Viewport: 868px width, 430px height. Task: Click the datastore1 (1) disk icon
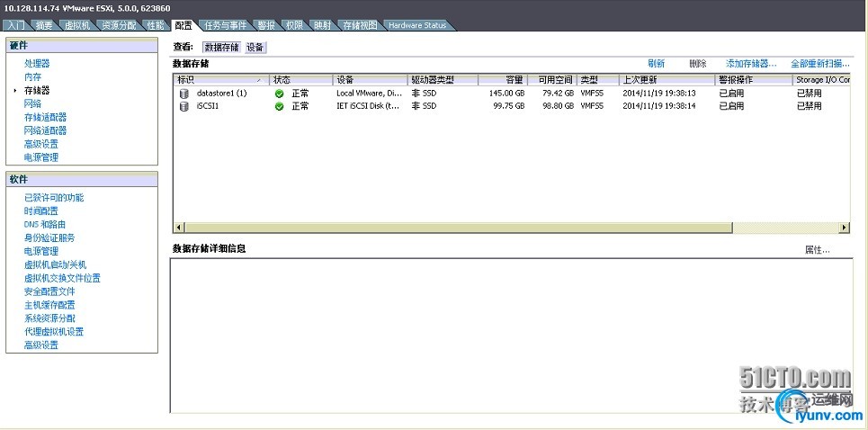tap(183, 94)
